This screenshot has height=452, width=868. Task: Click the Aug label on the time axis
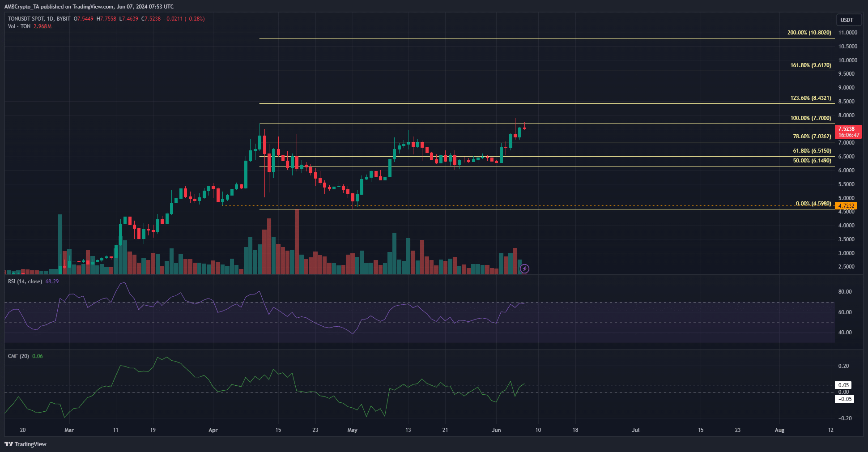pos(779,430)
